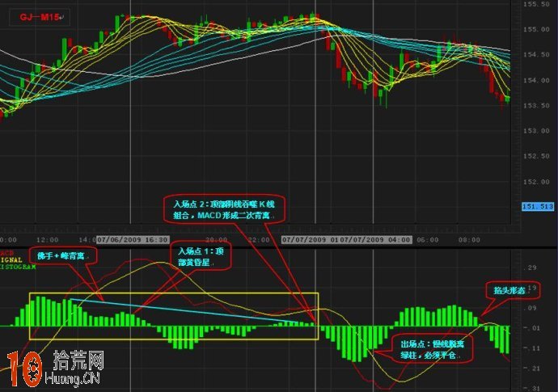
Task: Click the 153.50 price axis label
Action: coord(536,106)
